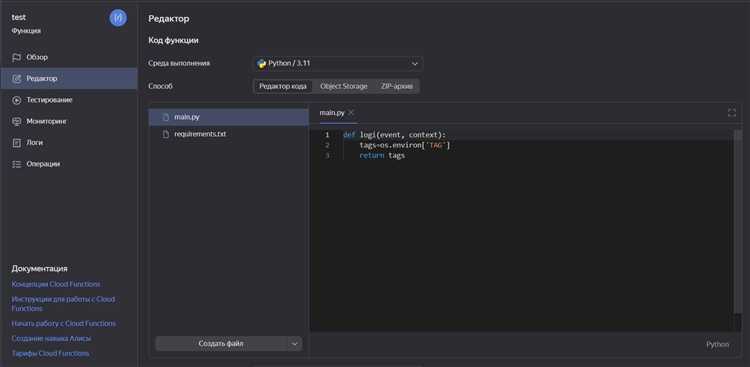This screenshot has width=750, height=367.
Task: Click the Мониторинг monitor icon
Action: pos(17,122)
